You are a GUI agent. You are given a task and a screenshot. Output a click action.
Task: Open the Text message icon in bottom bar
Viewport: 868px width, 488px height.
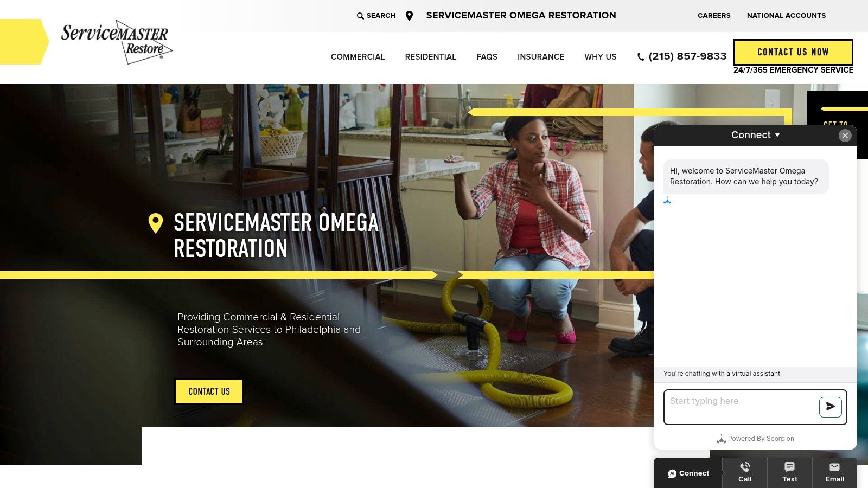coord(790,467)
